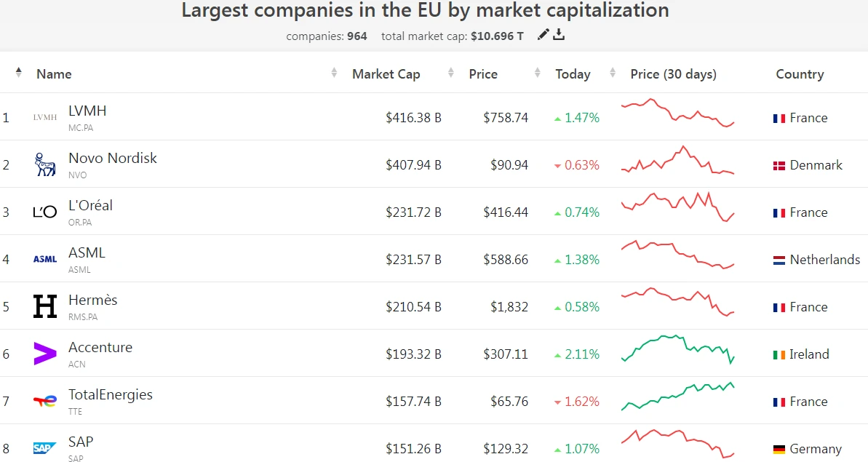Click the LVMH company logo
The height and width of the screenshot is (462, 868).
[45, 116]
